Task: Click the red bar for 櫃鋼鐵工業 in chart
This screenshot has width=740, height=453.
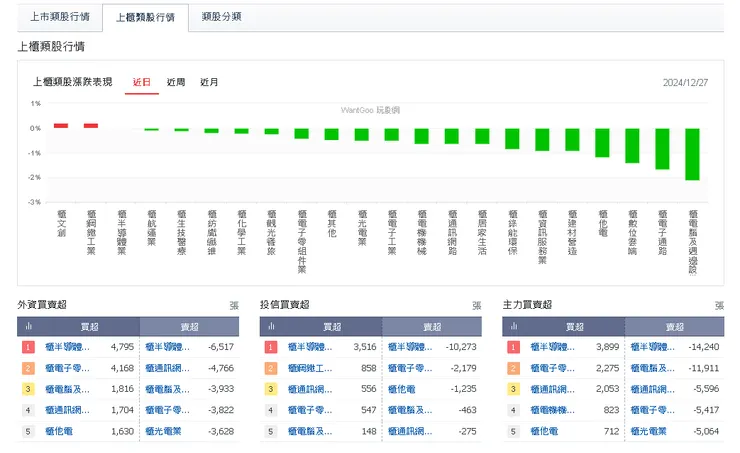Action: point(91,126)
